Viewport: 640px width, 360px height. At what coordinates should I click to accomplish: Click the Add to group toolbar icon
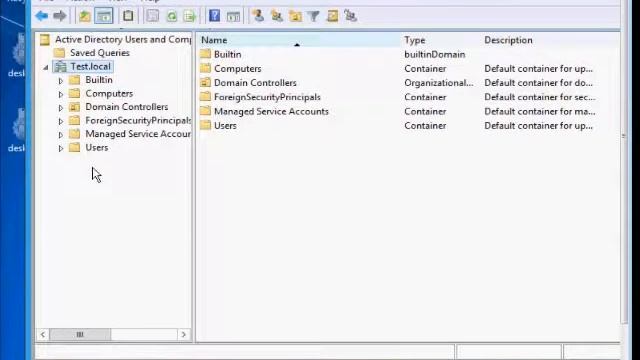351,16
